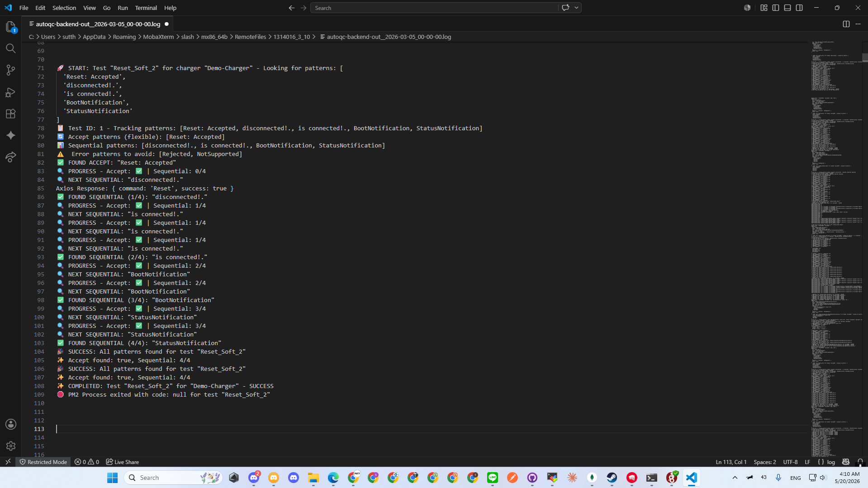Open the Explorer view in activity bar
The image size is (868, 488).
coord(11,27)
